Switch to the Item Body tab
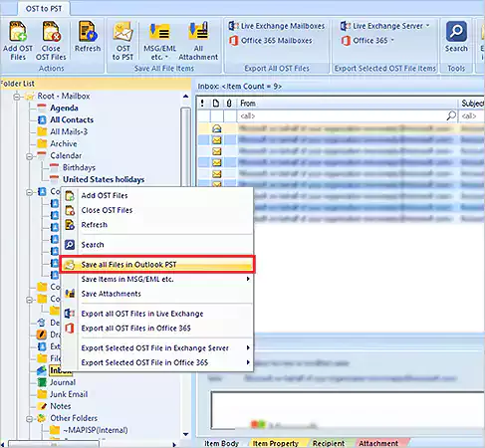Image resolution: width=485 pixels, height=448 pixels. coord(221,443)
